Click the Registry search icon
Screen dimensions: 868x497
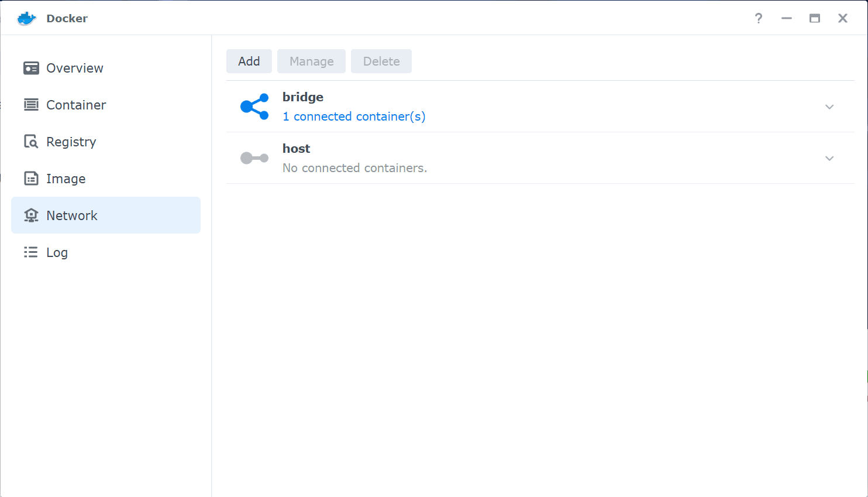coord(31,142)
